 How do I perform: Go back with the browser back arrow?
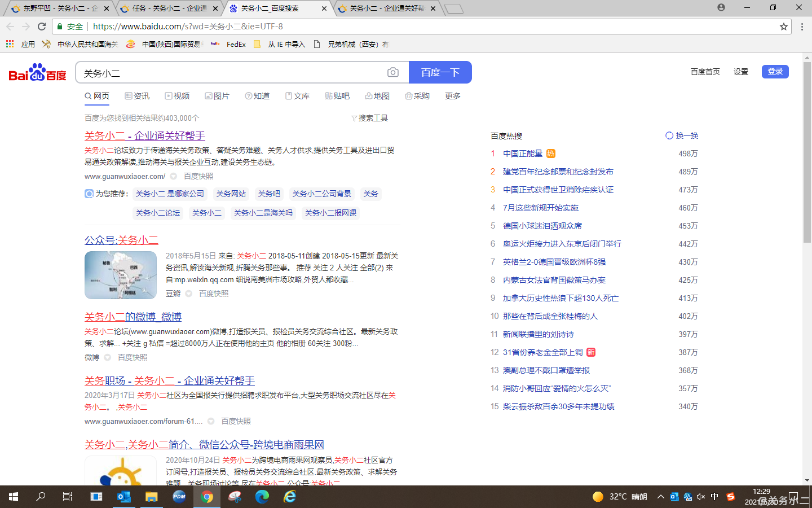click(x=10, y=27)
